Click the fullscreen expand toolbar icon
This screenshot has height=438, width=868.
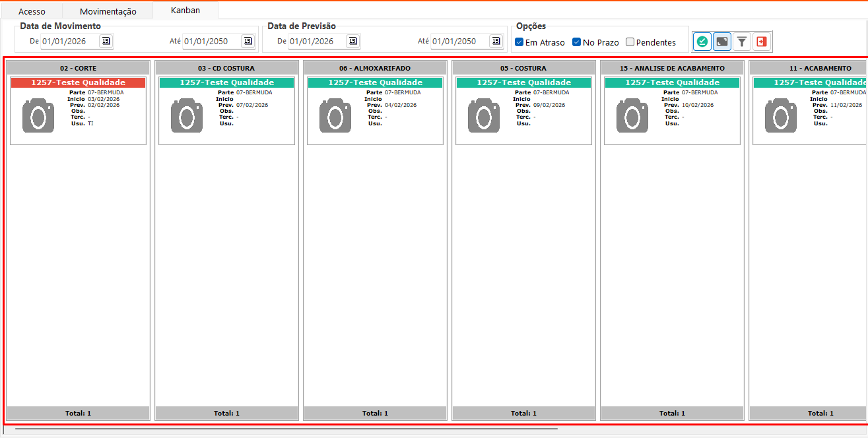pos(722,42)
